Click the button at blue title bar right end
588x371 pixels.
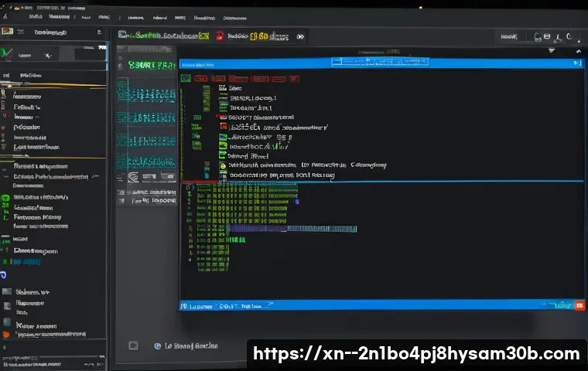[577, 63]
